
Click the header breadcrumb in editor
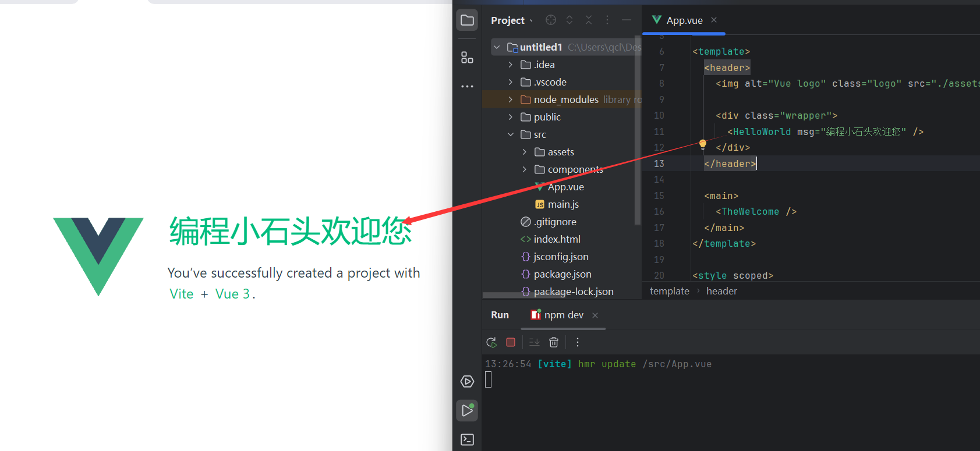pos(721,291)
